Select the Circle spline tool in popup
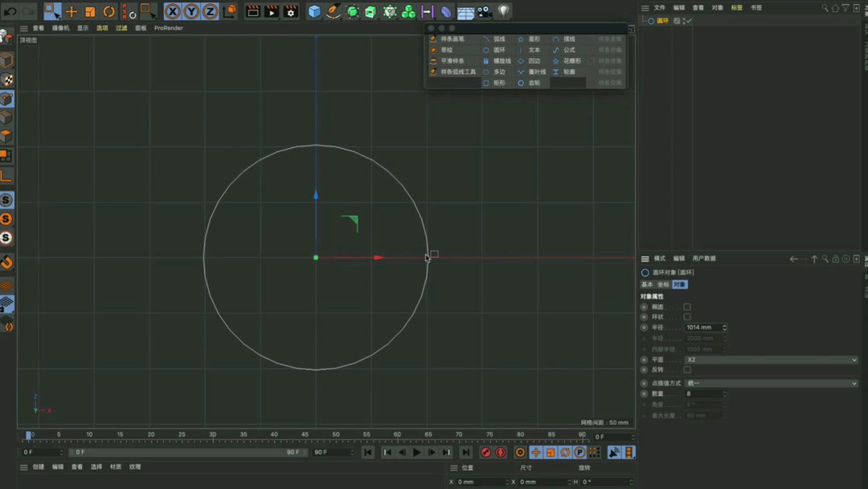The height and width of the screenshot is (489, 868). 499,50
